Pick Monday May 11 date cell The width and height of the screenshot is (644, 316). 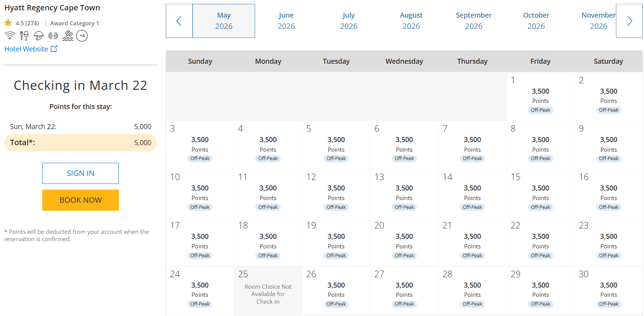(x=268, y=194)
